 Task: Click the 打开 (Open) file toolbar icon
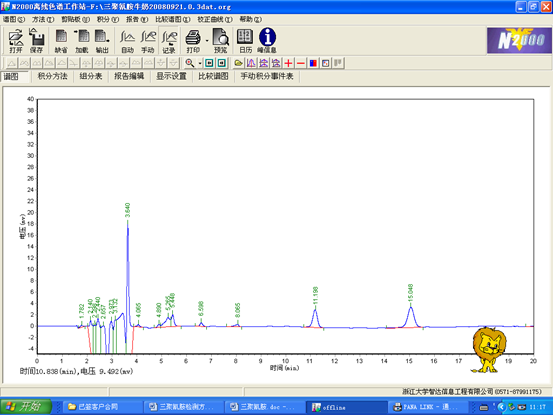[16, 41]
